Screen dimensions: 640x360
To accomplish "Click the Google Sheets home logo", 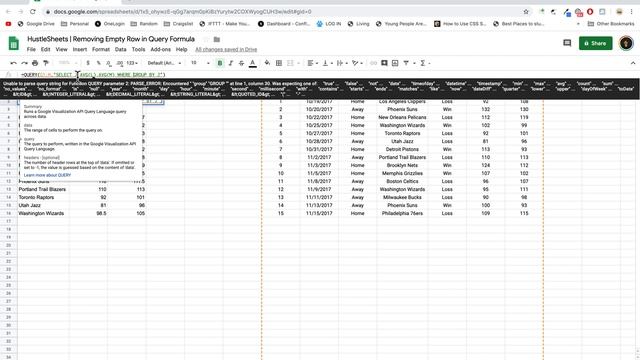I will point(13,43).
